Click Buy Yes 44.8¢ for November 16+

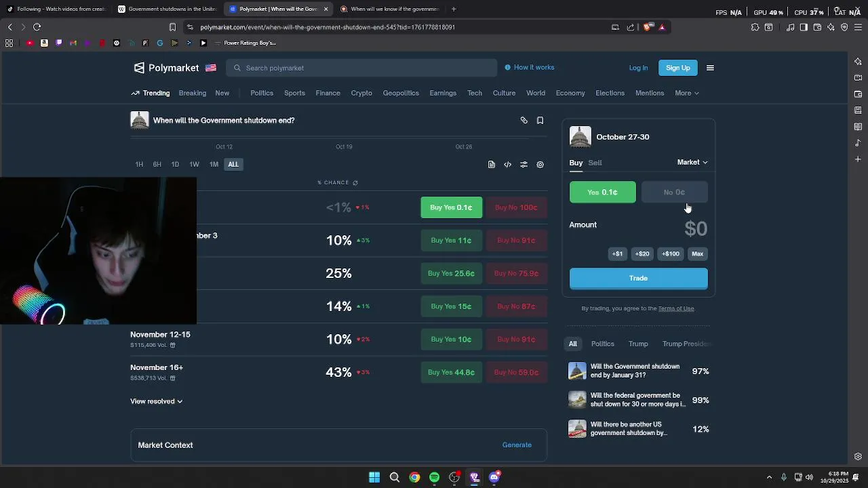pyautogui.click(x=451, y=373)
